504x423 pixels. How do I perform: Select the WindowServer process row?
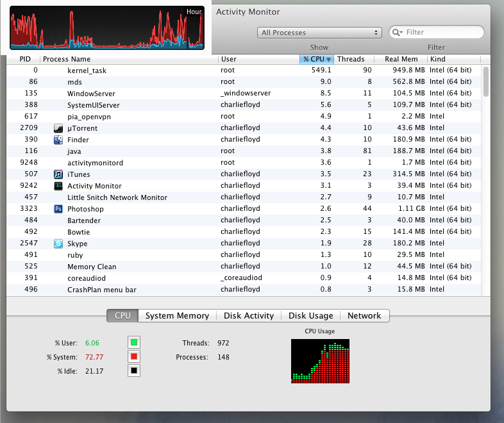[x=244, y=94]
